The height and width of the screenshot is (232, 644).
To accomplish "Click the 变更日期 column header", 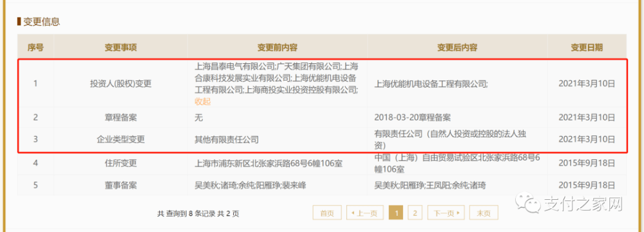I will [587, 48].
